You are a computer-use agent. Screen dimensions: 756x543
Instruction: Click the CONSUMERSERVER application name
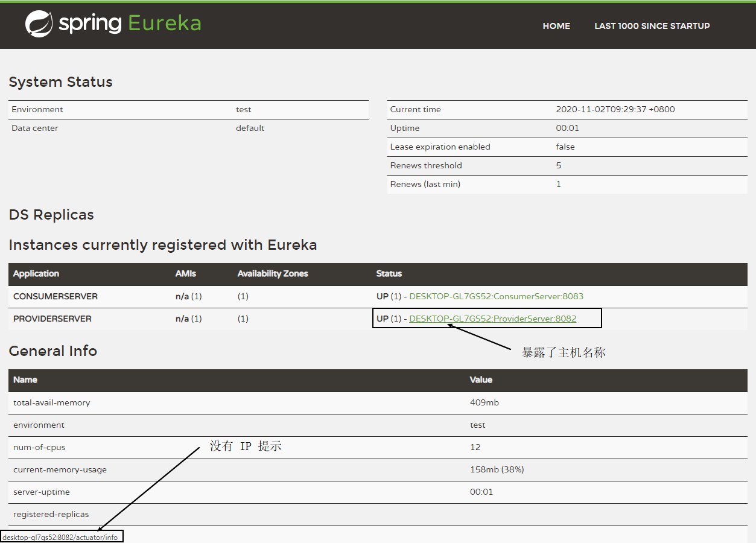tap(56, 296)
